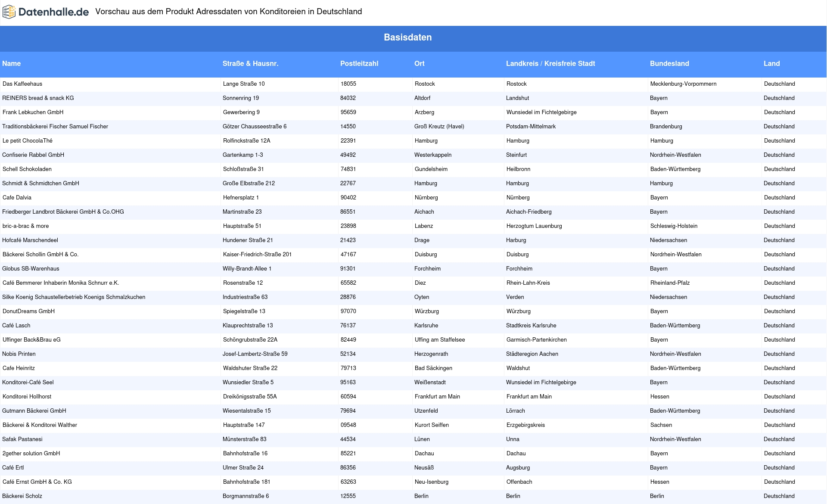
Task: Click the Ort column header
Action: pos(419,63)
